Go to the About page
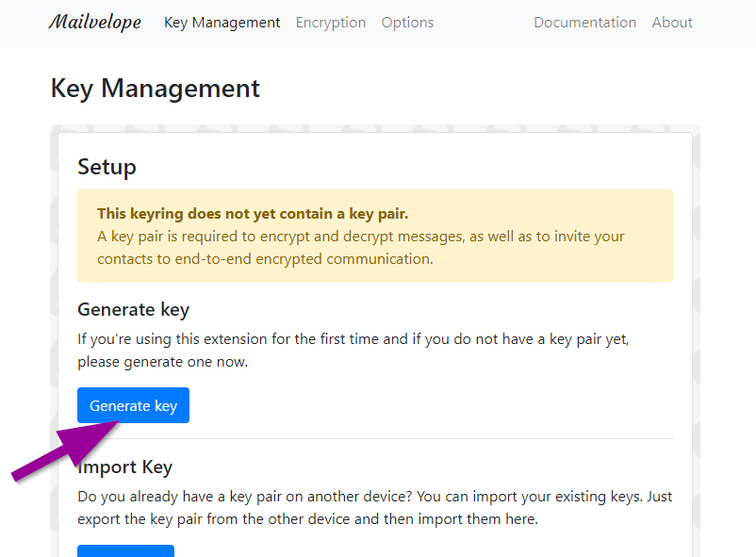Viewport: 756px width, 557px height. 672,22
